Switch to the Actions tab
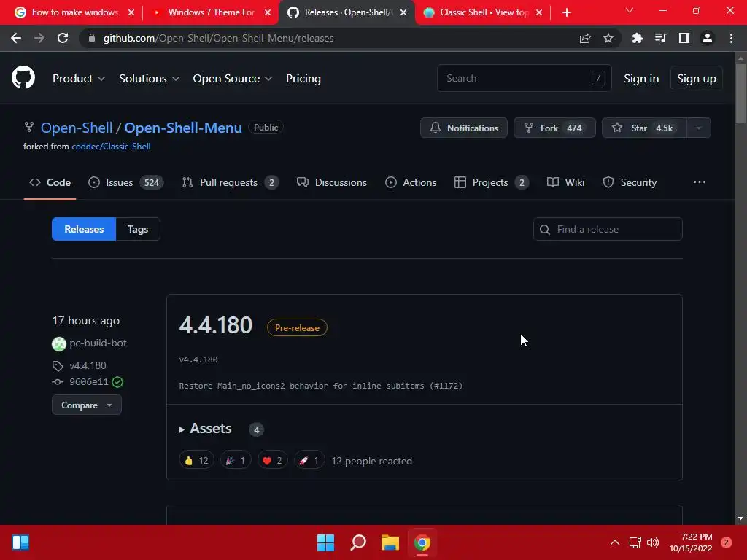The width and height of the screenshot is (747, 560). (411, 182)
